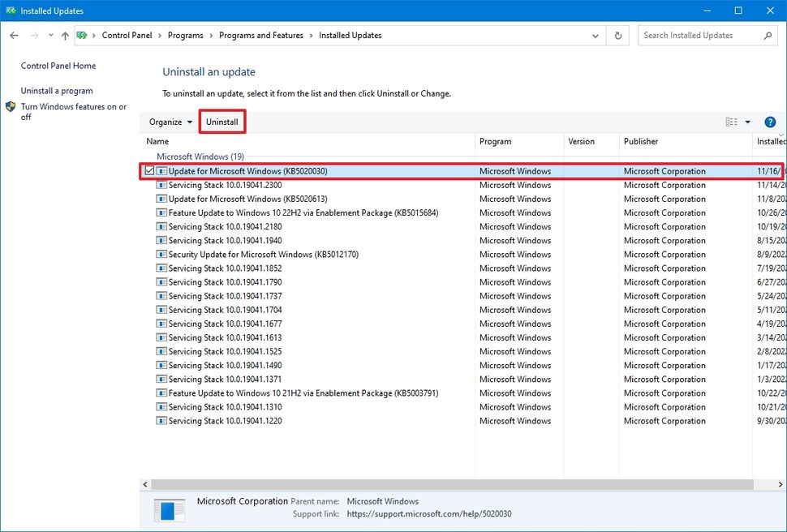Click the Installed Updates icon in the address bar
This screenshot has height=532, width=787.
tap(80, 35)
